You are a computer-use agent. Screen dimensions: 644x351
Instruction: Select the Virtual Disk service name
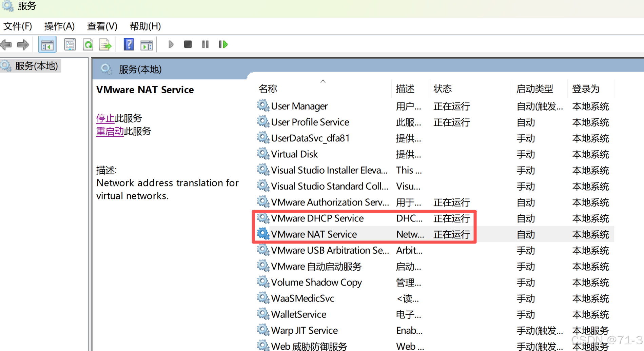coord(294,154)
